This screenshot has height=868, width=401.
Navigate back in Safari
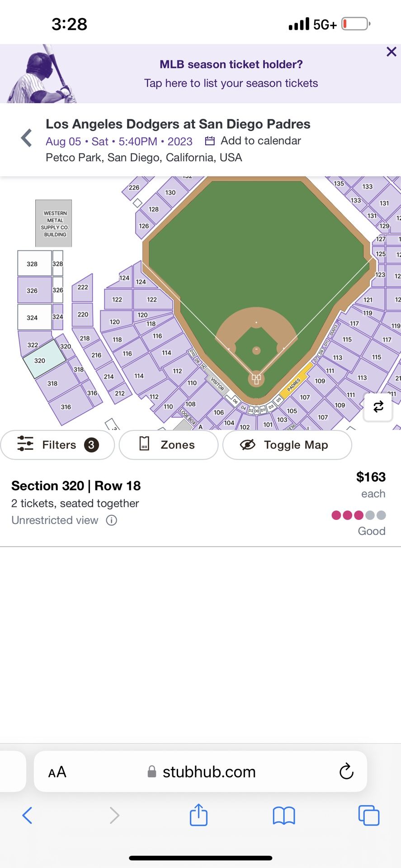(x=27, y=816)
